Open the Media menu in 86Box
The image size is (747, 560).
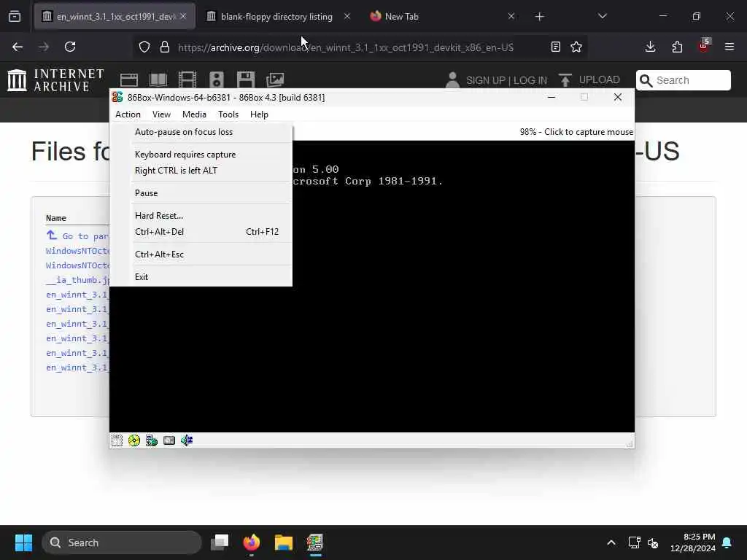[x=194, y=114]
